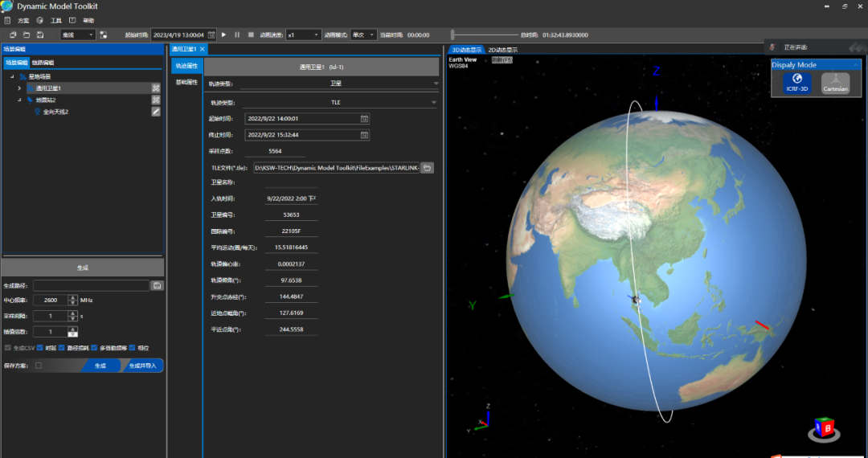
Task: Click the document icon beside 方案 menu
Action: pos(7,20)
